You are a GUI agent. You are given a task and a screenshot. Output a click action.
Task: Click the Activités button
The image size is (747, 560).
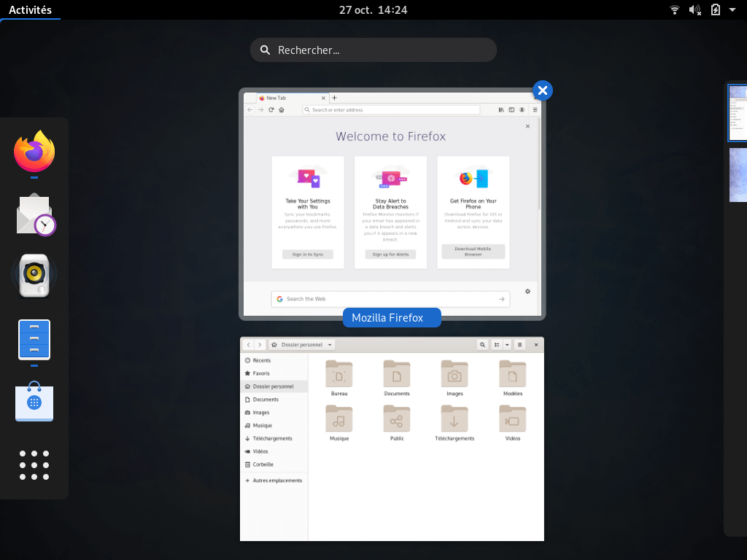click(30, 9)
